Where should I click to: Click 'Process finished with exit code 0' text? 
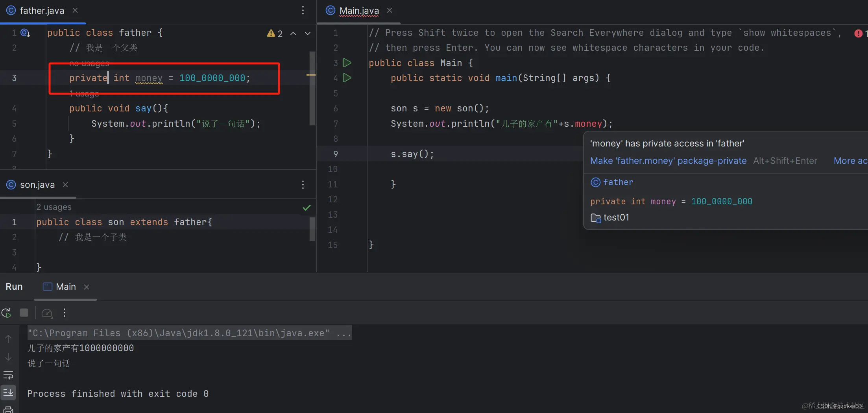(118, 394)
